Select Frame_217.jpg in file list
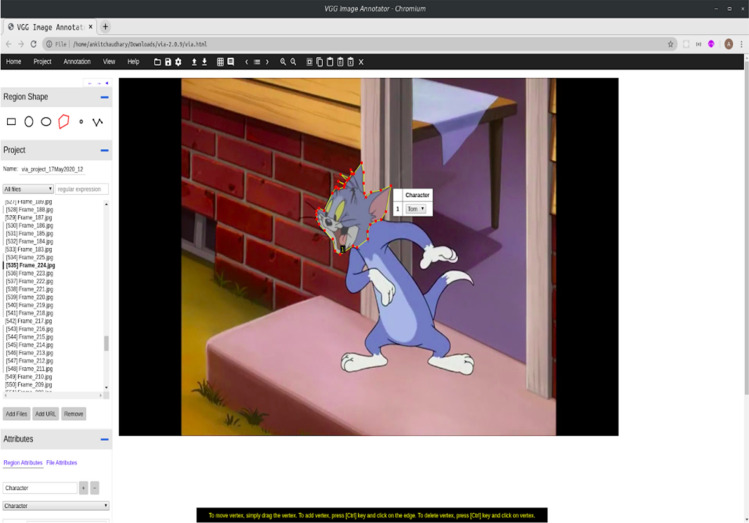 pos(29,321)
